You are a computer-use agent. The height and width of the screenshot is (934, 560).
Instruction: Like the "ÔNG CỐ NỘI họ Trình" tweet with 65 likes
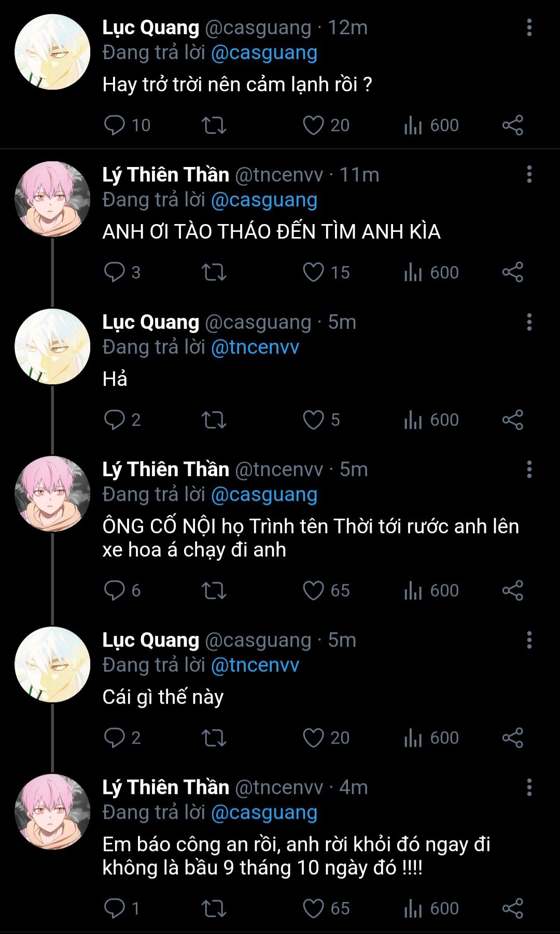(x=313, y=590)
